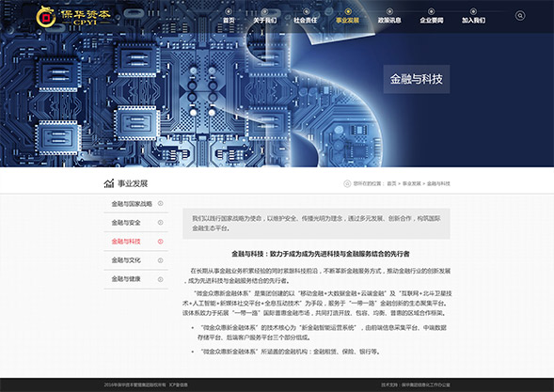Expand the arrow beside 金融与安全
Viewport: 554px width, 392px height.
[x=161, y=223]
